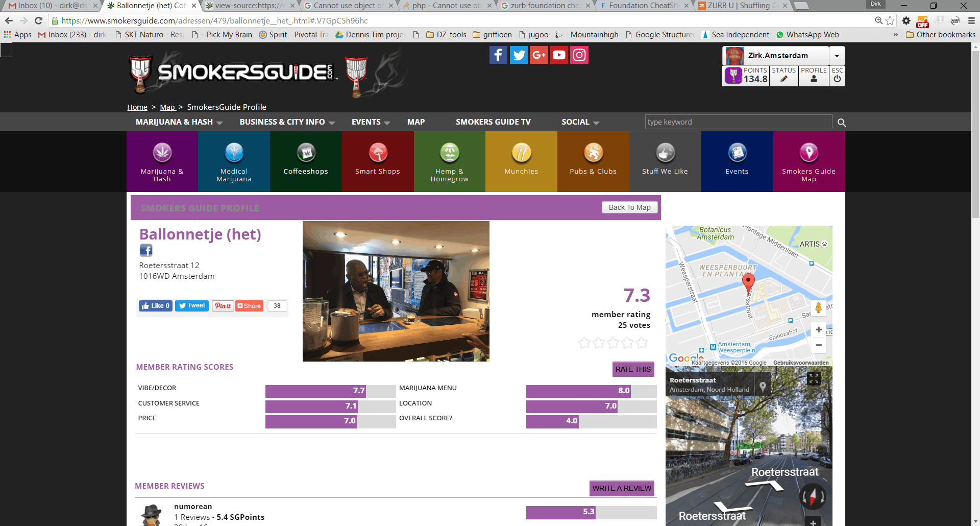The height and width of the screenshot is (526, 980).
Task: Click the MARIJUANA MENU 8.0 rating bar
Action: coord(591,391)
